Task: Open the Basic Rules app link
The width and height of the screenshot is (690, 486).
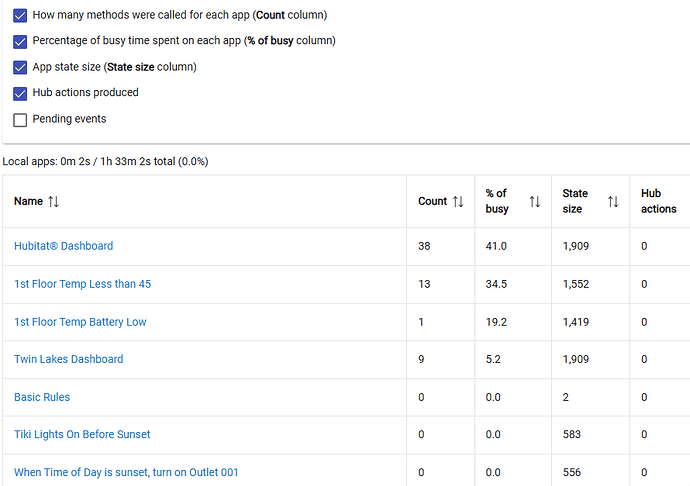Action: pos(42,397)
